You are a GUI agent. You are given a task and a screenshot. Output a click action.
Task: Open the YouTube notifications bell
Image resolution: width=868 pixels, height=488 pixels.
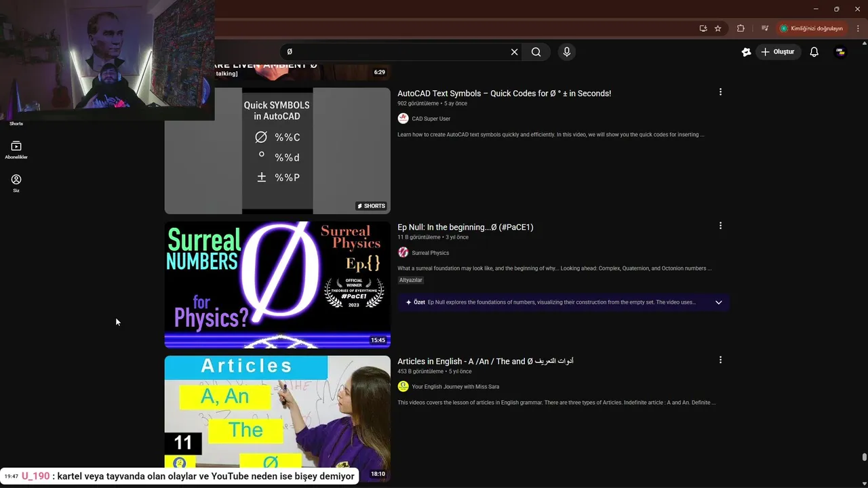coord(814,52)
